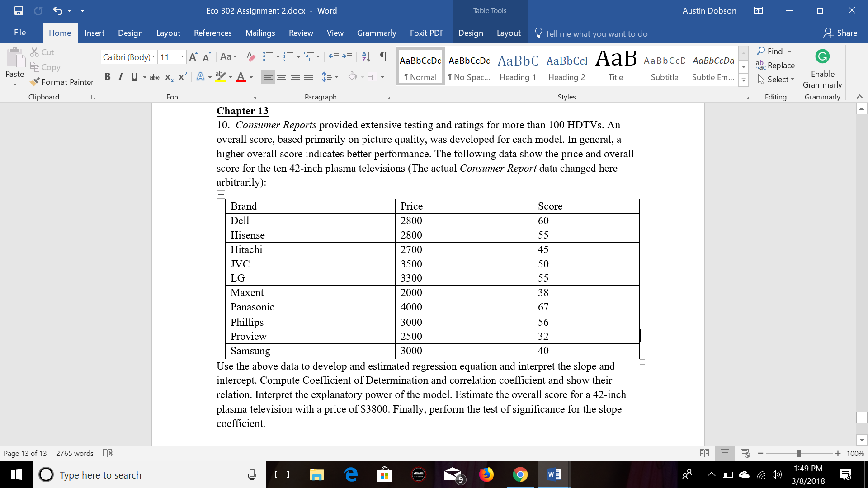Click the Clear All Formatting eraser icon
The width and height of the screenshot is (868, 488).
251,56
